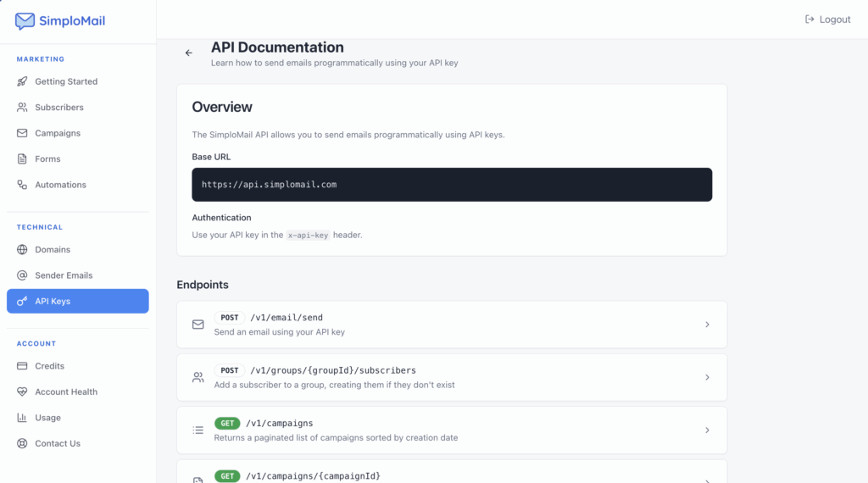Open Campaigns page in sidebar
868x483 pixels.
[77, 133]
